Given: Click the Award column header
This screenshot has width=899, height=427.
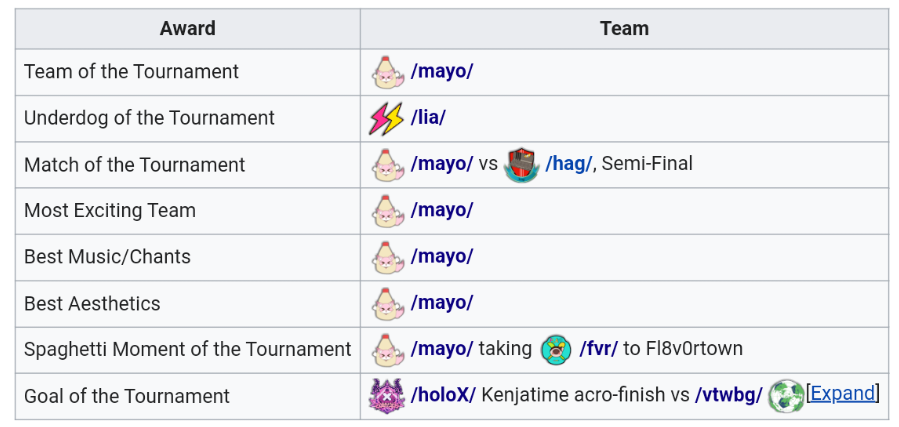Looking at the screenshot, I should tap(187, 28).
